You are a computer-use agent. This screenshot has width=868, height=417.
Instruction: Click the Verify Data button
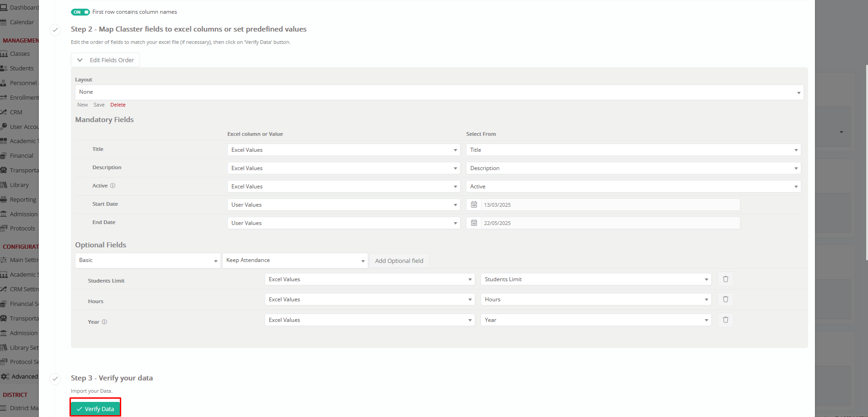[x=95, y=409]
